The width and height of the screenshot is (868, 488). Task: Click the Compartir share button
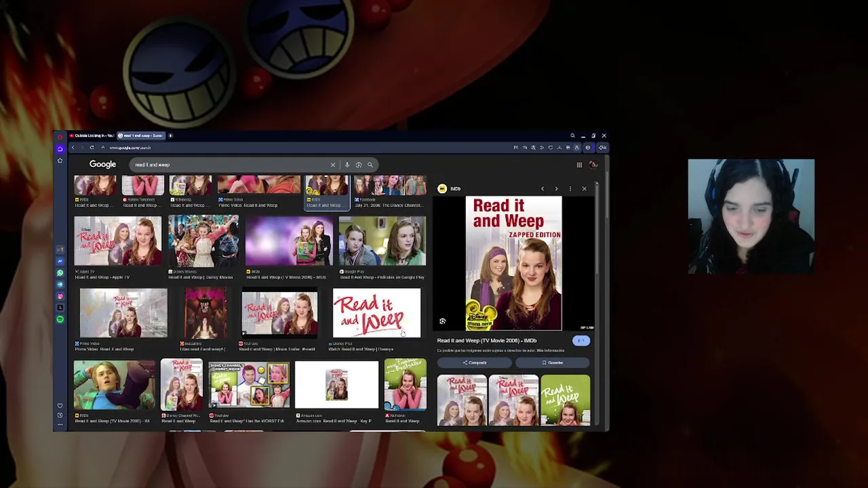coord(475,363)
